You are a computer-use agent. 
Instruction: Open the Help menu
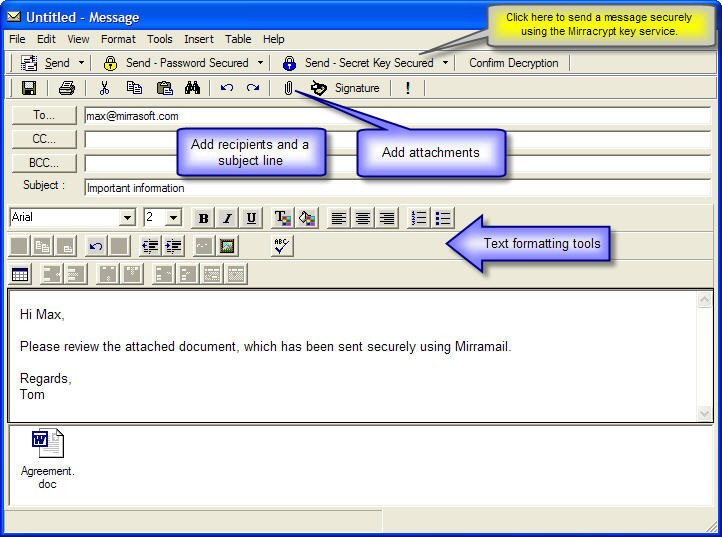click(x=274, y=39)
